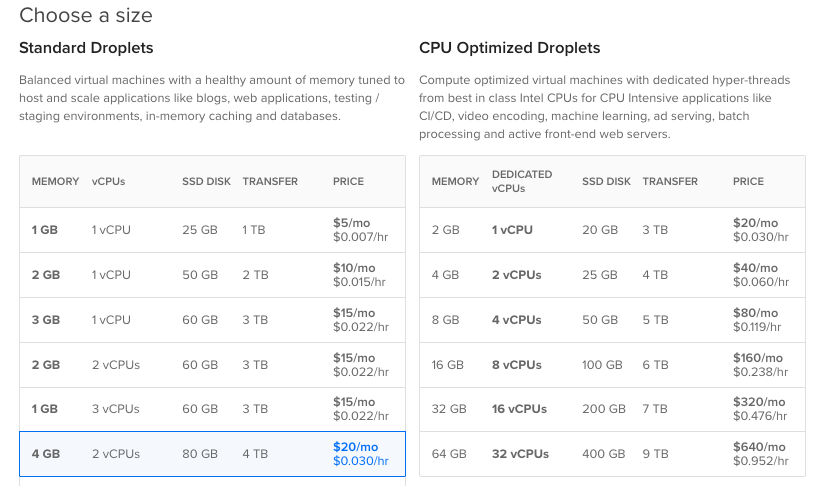Click the CPU Optimized Droplets heading

click(x=509, y=48)
